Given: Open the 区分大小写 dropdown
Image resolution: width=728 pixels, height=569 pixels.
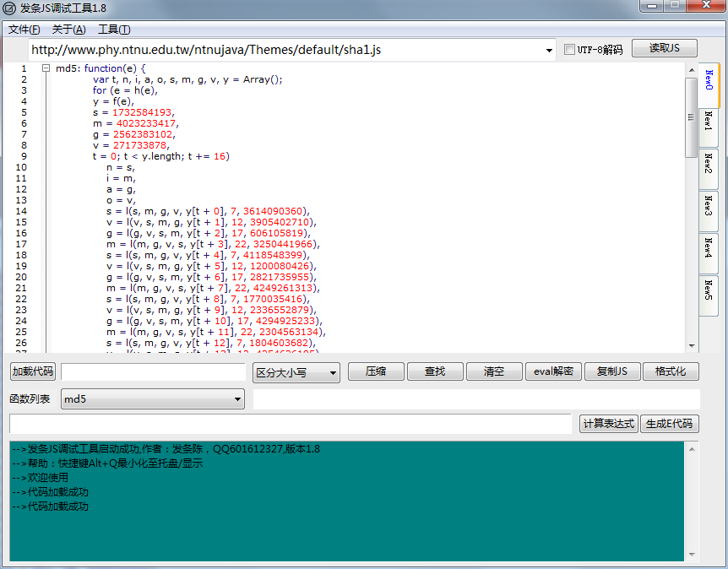Looking at the screenshot, I should (332, 371).
